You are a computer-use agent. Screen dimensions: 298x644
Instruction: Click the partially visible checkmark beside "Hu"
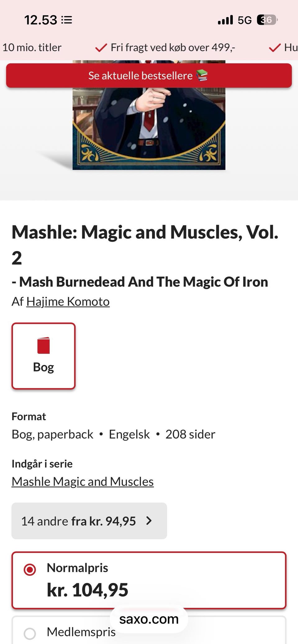pyautogui.click(x=275, y=48)
